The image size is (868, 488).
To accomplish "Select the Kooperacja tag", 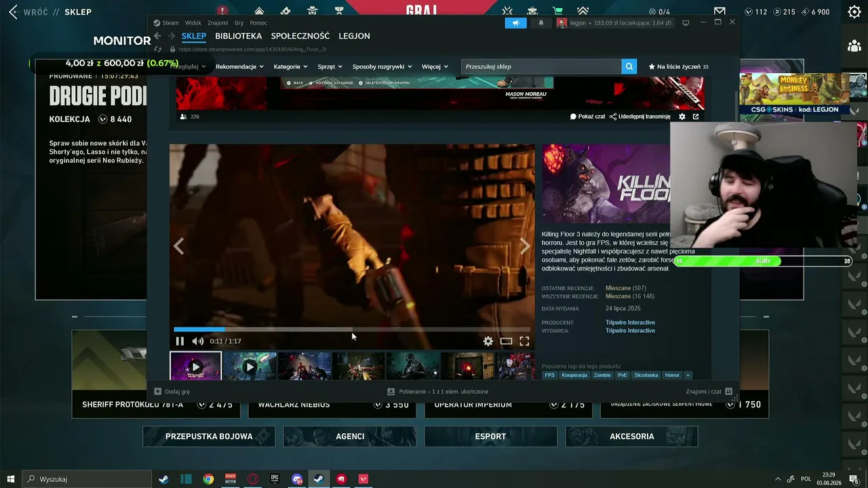I will point(574,375).
